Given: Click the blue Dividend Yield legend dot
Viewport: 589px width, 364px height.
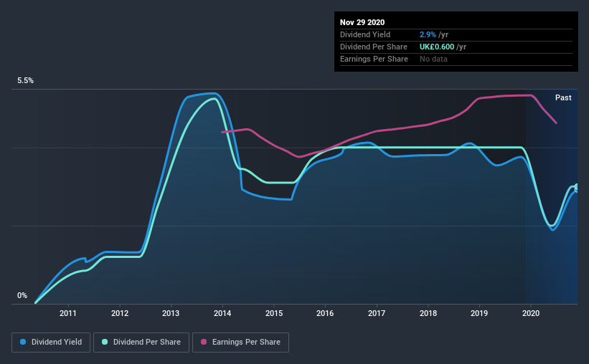Looking at the screenshot, I should coord(23,342).
